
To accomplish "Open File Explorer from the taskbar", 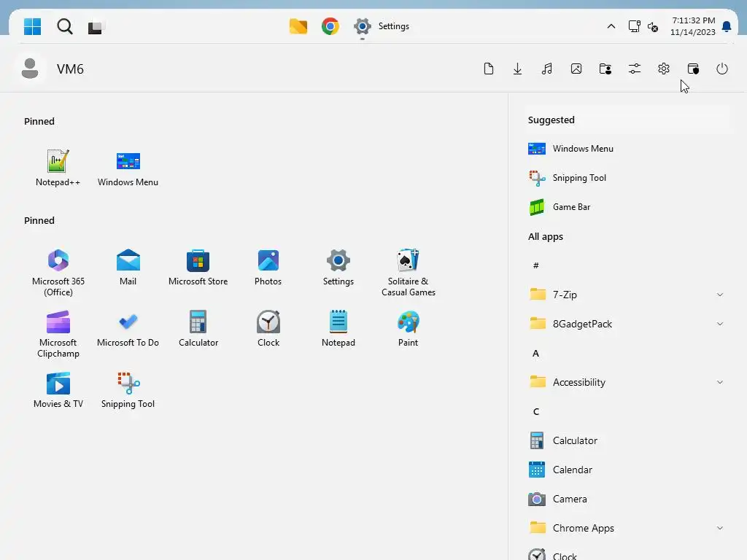I will point(298,26).
